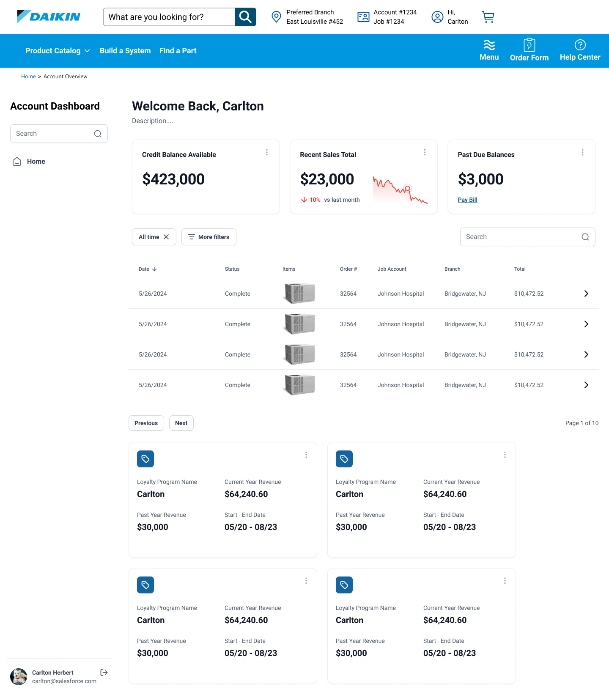609x700 pixels.
Task: Click the $3,000 past due amount
Action: tap(481, 179)
